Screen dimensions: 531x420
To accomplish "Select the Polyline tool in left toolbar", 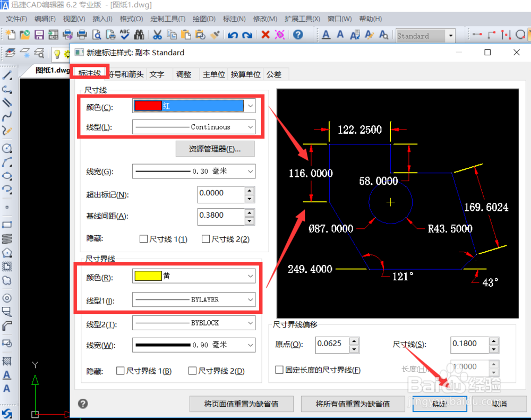I will pos(7,89).
